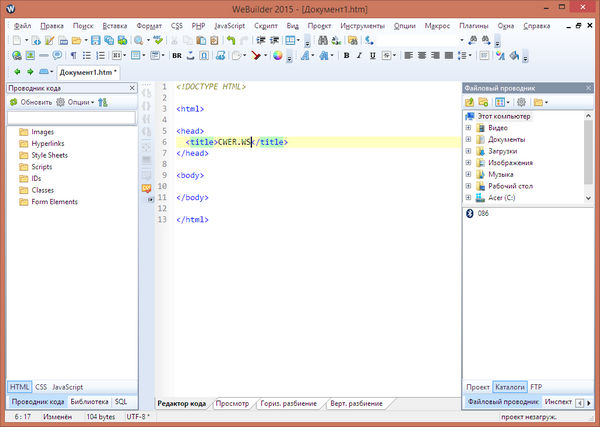The image size is (600, 427).
Task: Click the Save file toolbar icon
Action: (97, 40)
